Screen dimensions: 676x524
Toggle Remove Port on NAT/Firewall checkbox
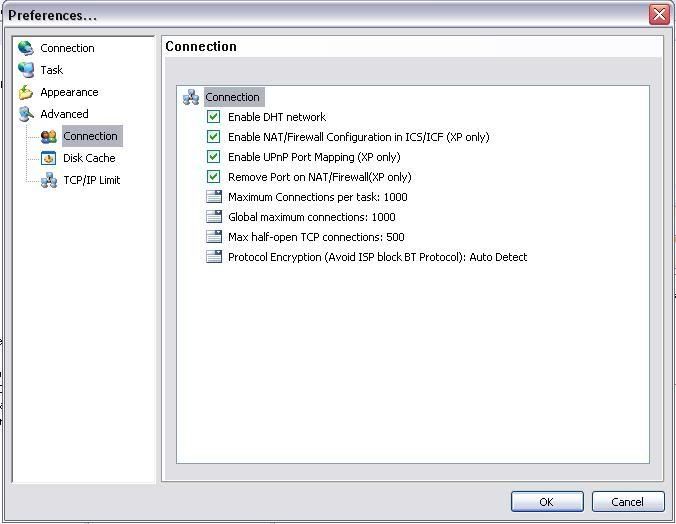tap(213, 176)
